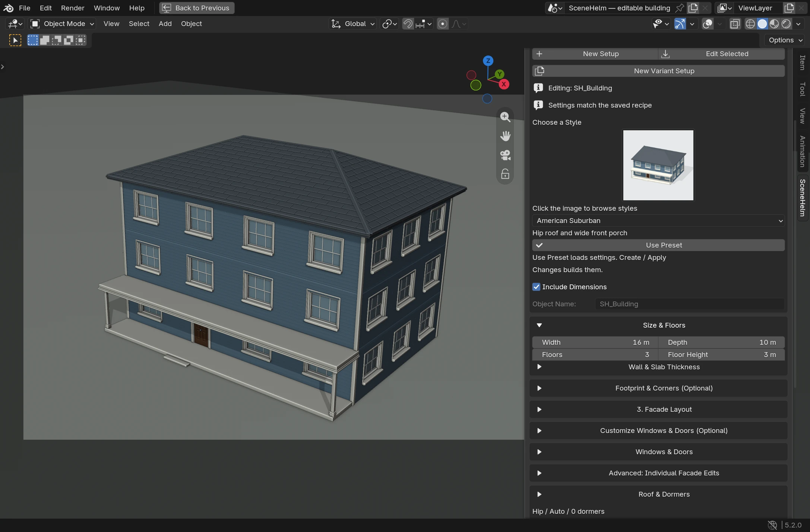Click the red X axis on navigation gizmo
The image size is (810, 532).
[504, 84]
